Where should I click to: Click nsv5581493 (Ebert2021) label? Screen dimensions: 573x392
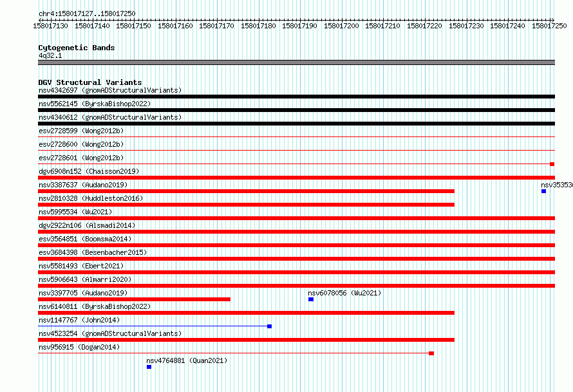81,266
